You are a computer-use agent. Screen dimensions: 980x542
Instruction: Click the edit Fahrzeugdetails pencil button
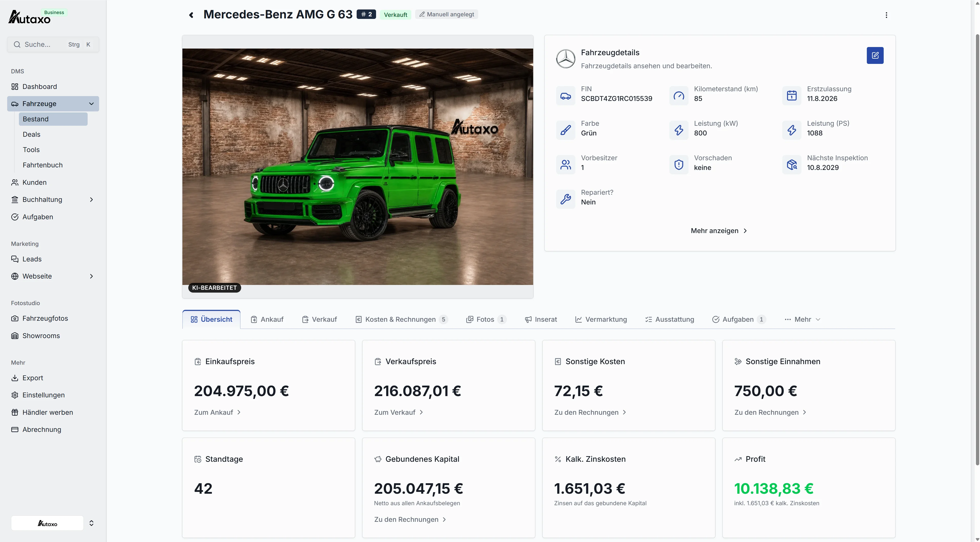[x=875, y=55]
